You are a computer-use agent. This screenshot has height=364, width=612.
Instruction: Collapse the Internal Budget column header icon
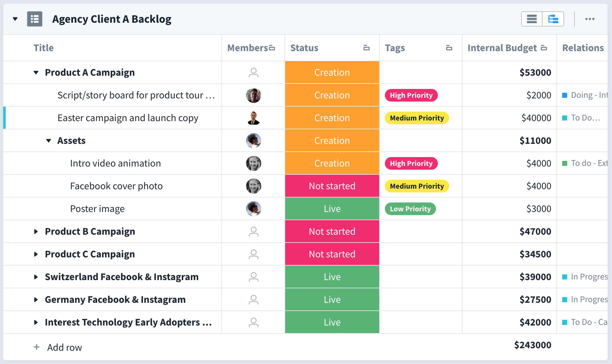tap(544, 48)
